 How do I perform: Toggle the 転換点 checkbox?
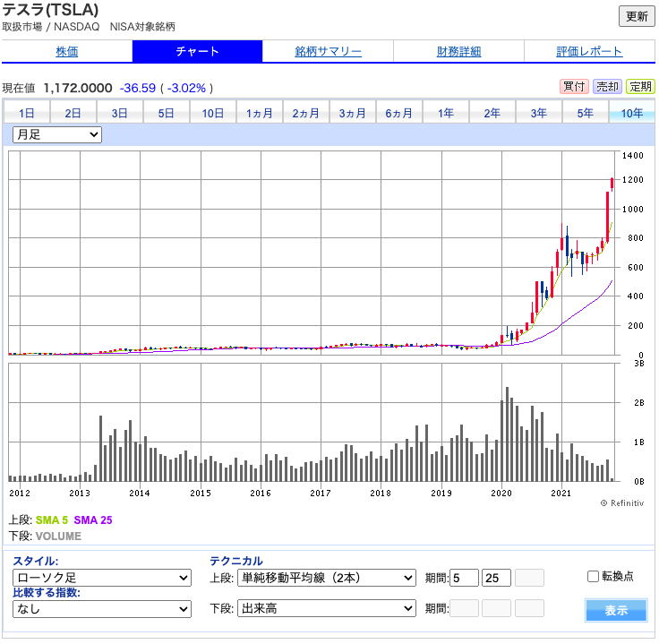(593, 576)
